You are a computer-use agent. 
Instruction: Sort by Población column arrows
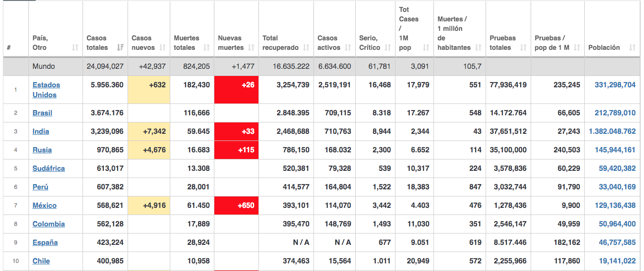click(x=632, y=47)
